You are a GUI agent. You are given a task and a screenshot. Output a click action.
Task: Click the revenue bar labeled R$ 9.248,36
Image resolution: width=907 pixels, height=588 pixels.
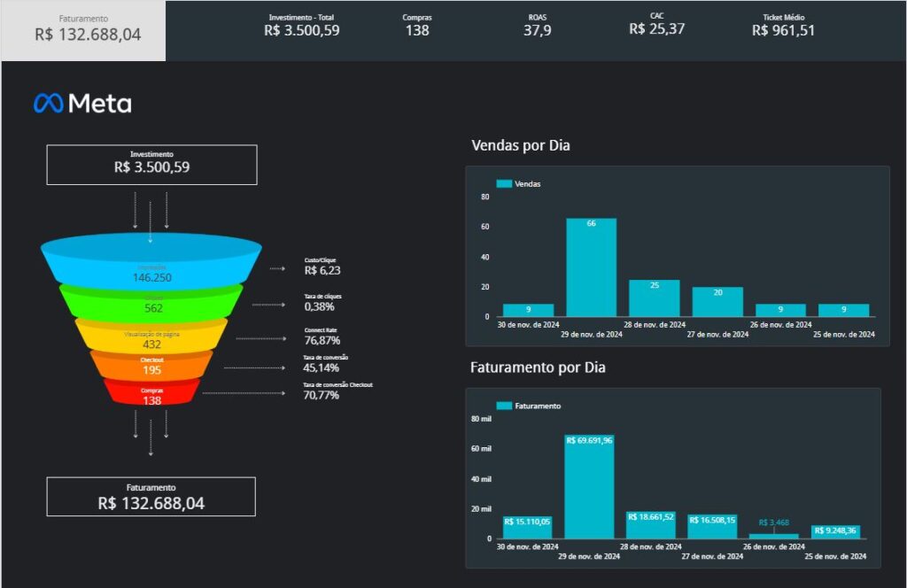tap(835, 532)
